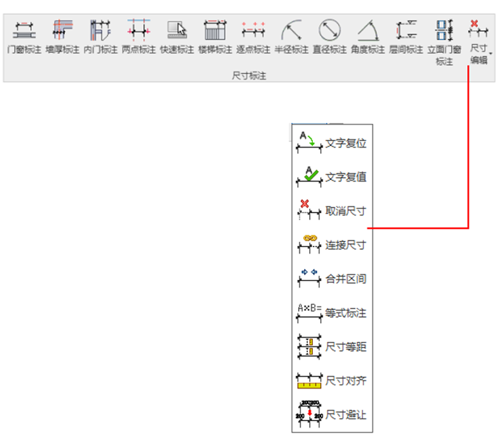The height and width of the screenshot is (443, 504).
Task: Select the 门窗标注 dimension tool
Action: [24, 36]
